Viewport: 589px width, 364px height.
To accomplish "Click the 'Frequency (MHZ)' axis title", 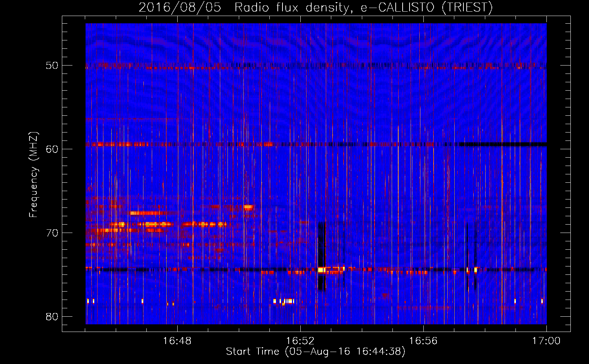I will 33,175.
